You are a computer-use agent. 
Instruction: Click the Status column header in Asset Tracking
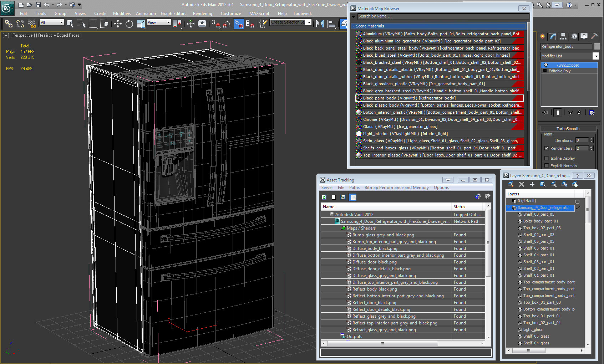[x=467, y=207]
